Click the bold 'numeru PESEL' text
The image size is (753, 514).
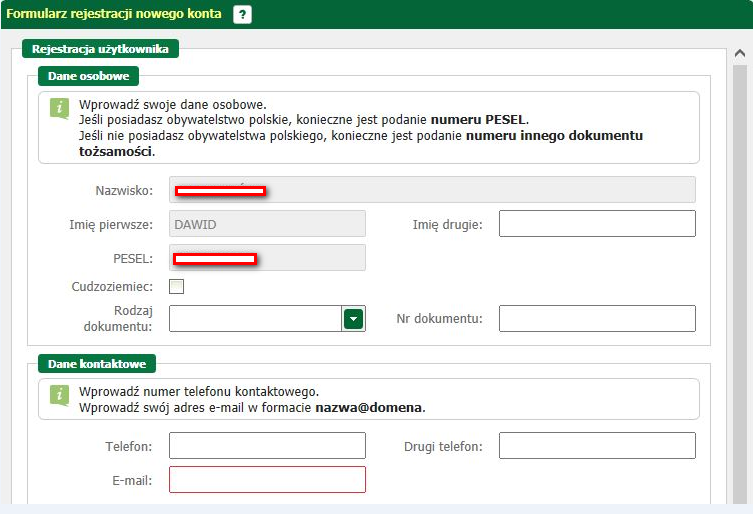tap(478, 120)
